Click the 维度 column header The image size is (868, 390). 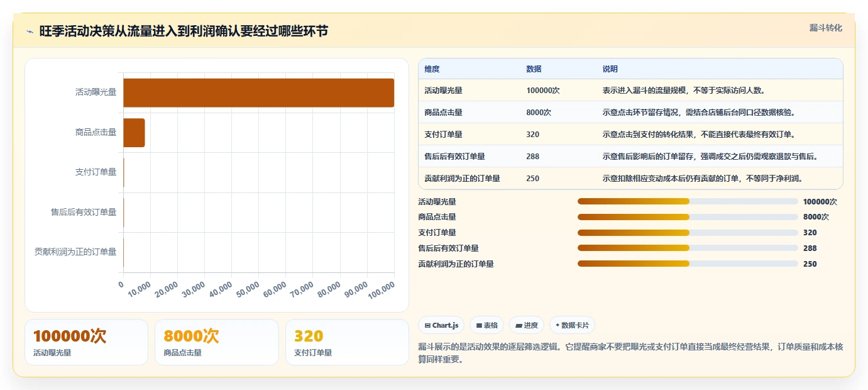(x=432, y=69)
